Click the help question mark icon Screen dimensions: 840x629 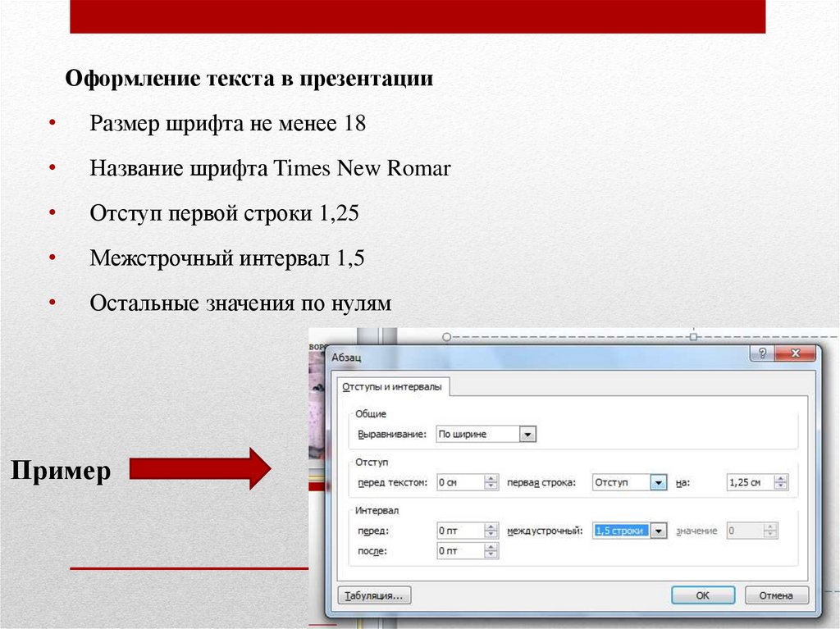pos(762,353)
